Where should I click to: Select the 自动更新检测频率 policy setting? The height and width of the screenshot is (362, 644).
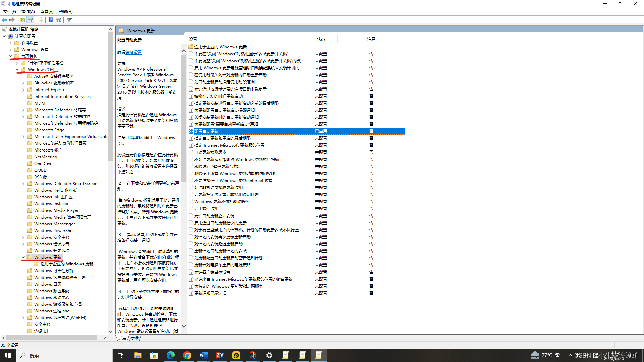pos(210,153)
